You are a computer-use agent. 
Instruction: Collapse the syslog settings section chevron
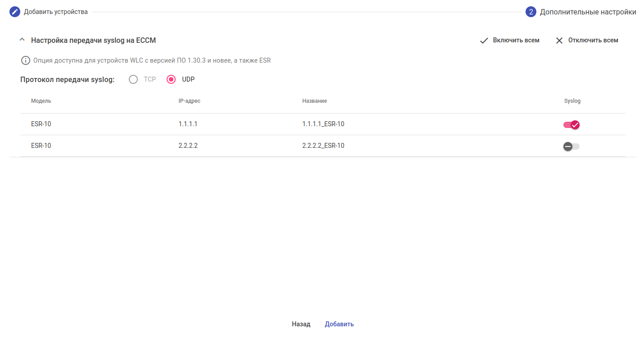click(22, 40)
